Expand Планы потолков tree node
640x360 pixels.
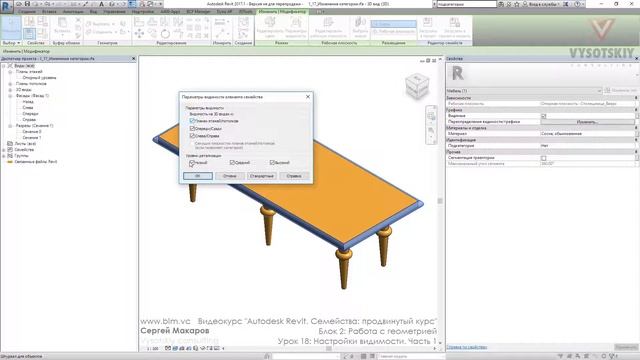click(x=10, y=84)
